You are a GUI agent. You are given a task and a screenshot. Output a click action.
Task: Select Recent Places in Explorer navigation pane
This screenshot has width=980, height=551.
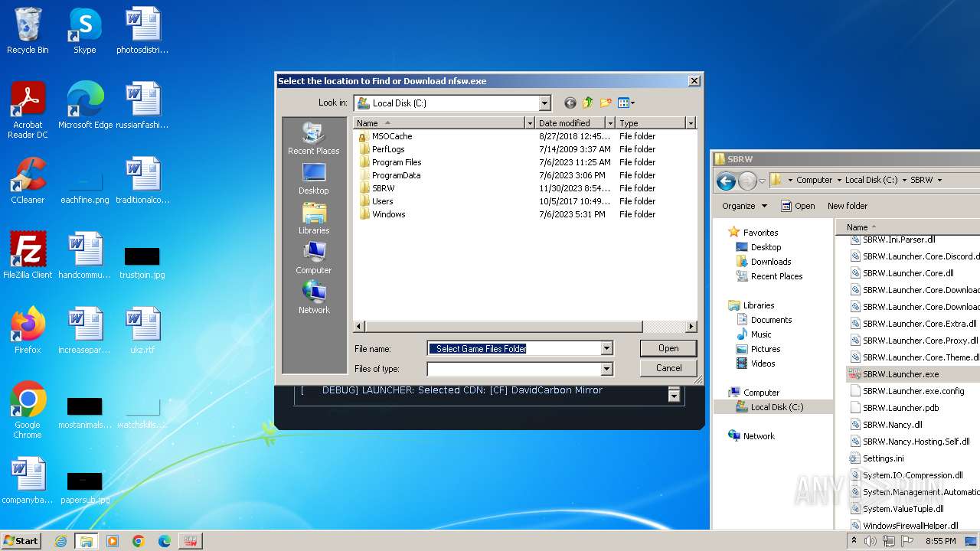tap(776, 276)
